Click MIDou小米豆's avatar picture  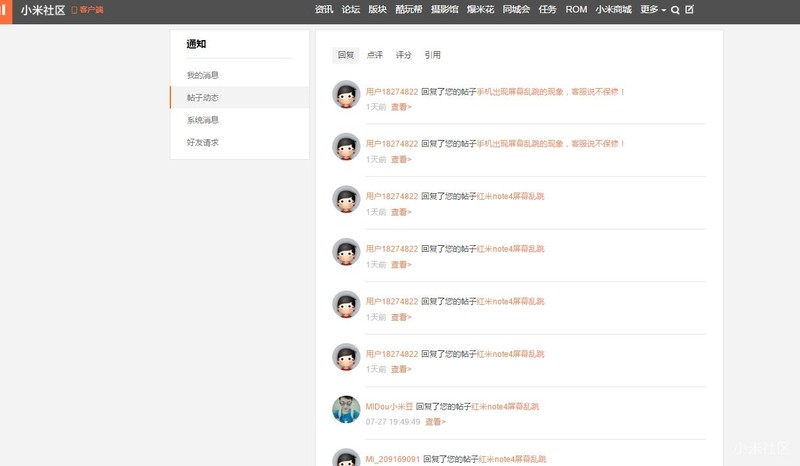[x=346, y=409]
